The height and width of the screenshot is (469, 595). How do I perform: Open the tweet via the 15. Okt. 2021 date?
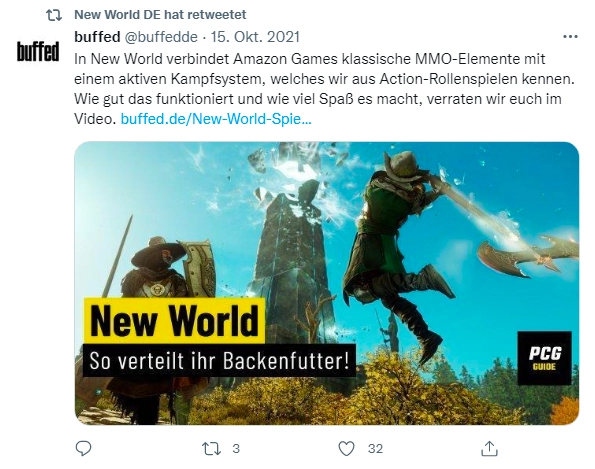(255, 37)
